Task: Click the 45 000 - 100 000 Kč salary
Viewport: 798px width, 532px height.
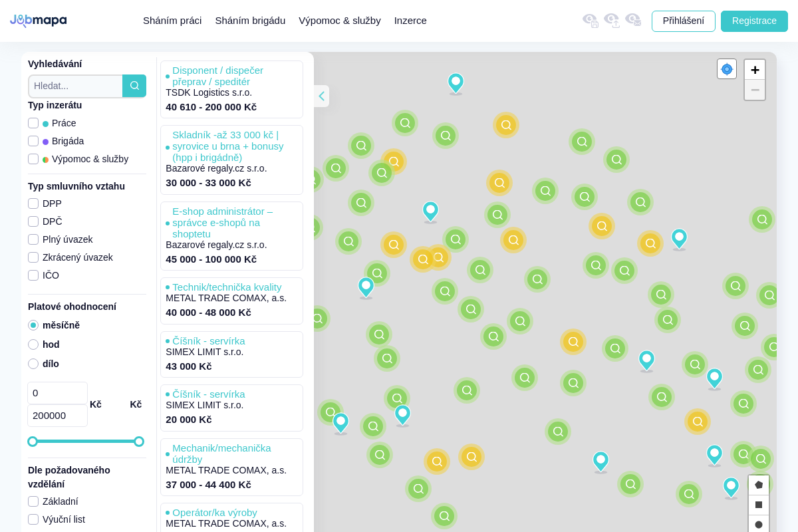Action: pyautogui.click(x=211, y=259)
